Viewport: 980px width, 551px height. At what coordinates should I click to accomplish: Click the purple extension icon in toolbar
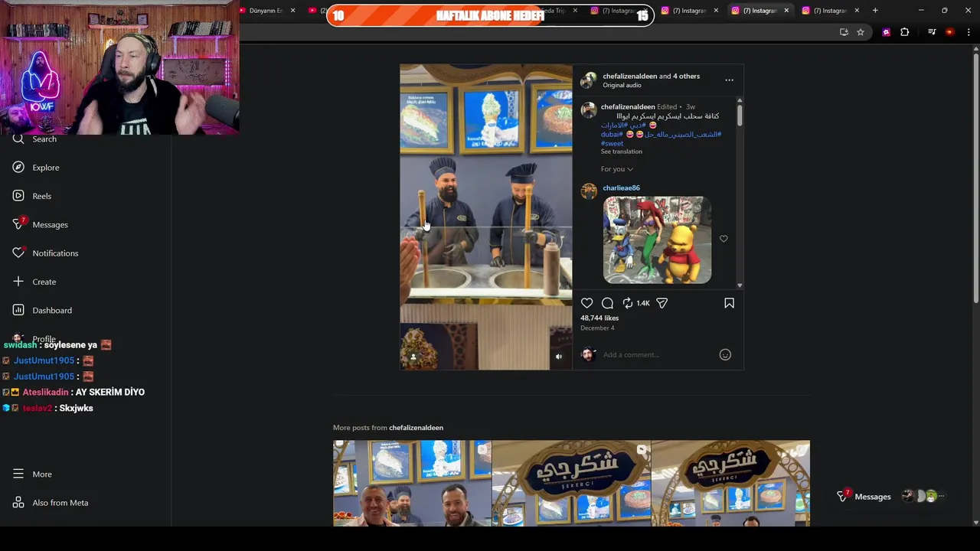(x=887, y=32)
